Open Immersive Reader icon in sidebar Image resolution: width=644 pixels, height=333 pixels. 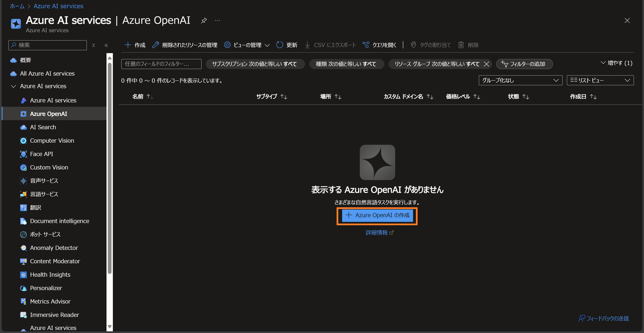click(x=23, y=315)
